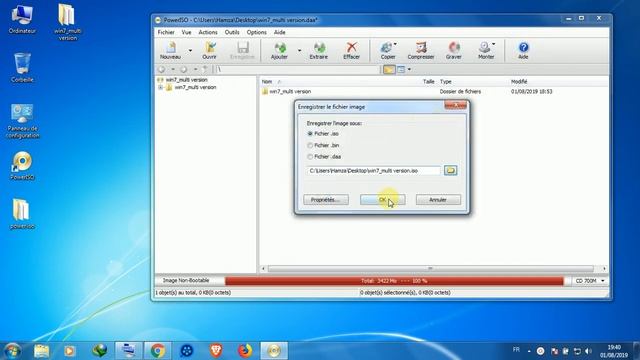Click the Extraire toolbar icon
The image size is (640, 360).
pyautogui.click(x=319, y=51)
